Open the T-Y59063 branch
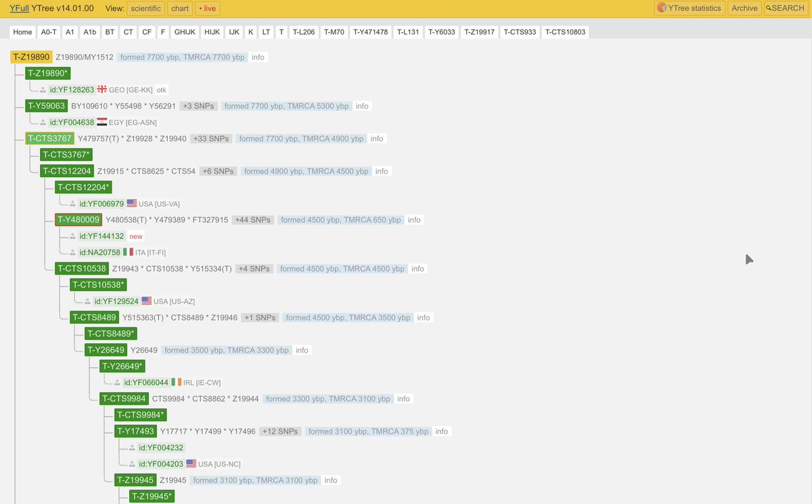 [46, 106]
